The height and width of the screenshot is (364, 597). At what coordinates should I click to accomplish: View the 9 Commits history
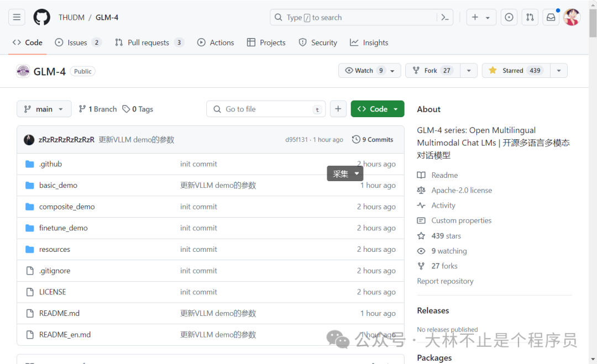pyautogui.click(x=373, y=140)
